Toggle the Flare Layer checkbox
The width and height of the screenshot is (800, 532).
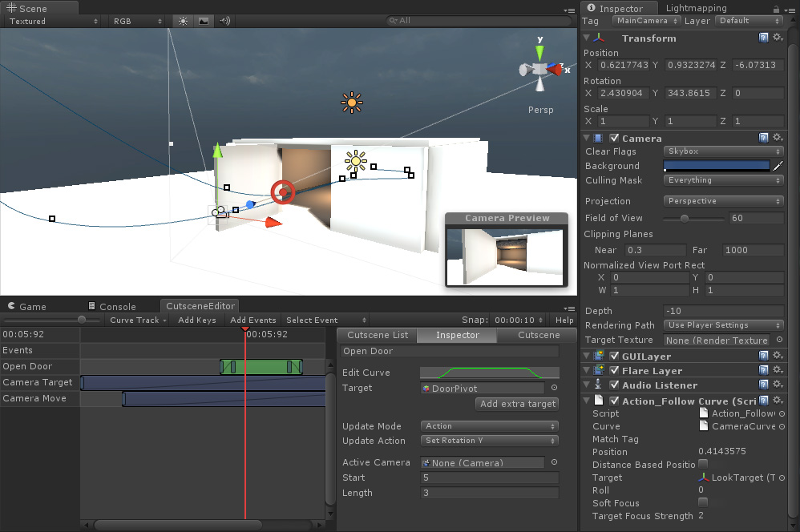point(614,370)
